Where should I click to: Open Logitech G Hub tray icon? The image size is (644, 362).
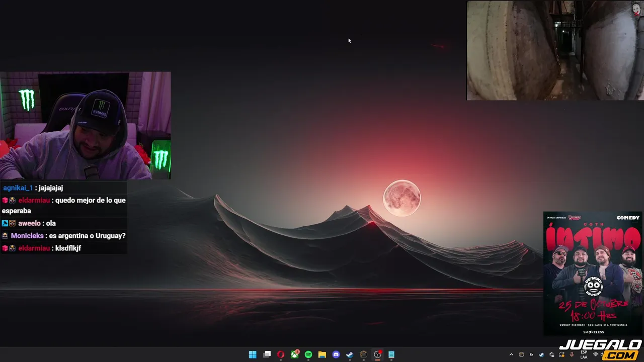click(x=531, y=354)
